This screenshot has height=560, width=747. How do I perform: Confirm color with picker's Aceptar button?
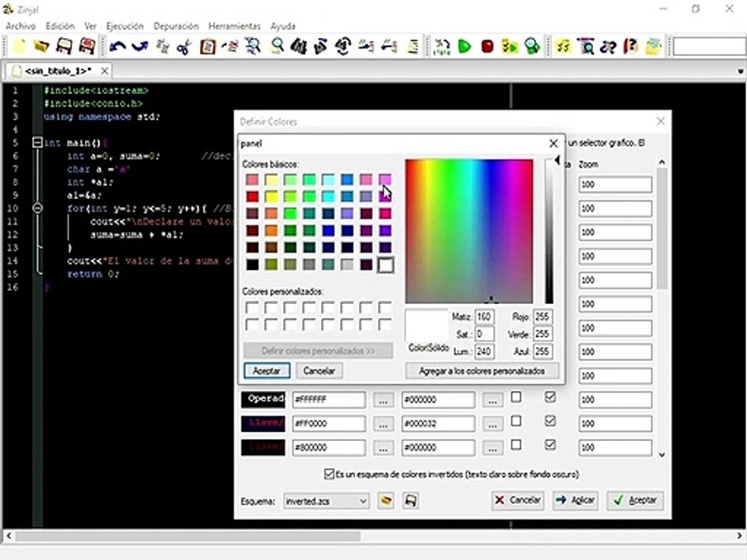pyautogui.click(x=267, y=370)
